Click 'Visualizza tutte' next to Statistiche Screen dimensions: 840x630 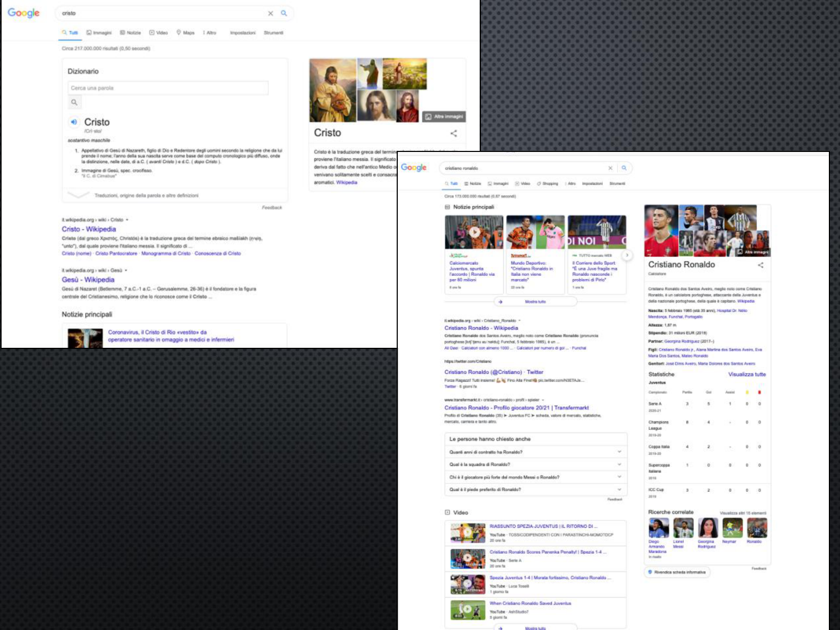(x=747, y=374)
